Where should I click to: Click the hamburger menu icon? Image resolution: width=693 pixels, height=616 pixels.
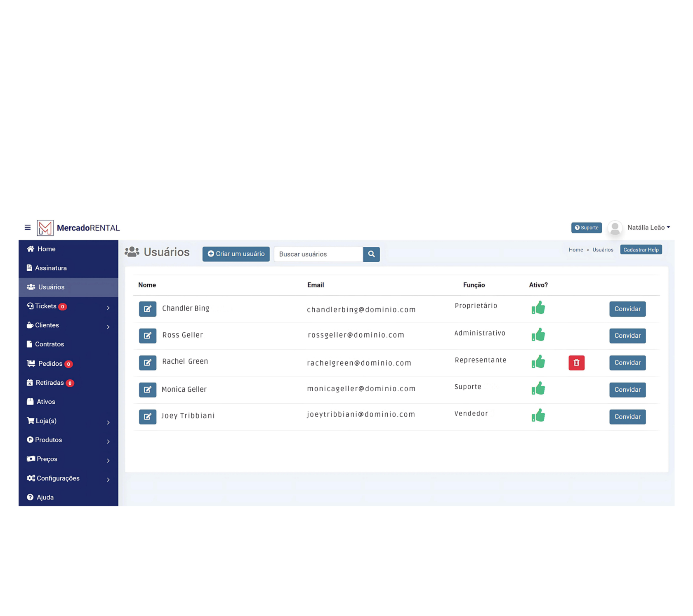pos(28,227)
